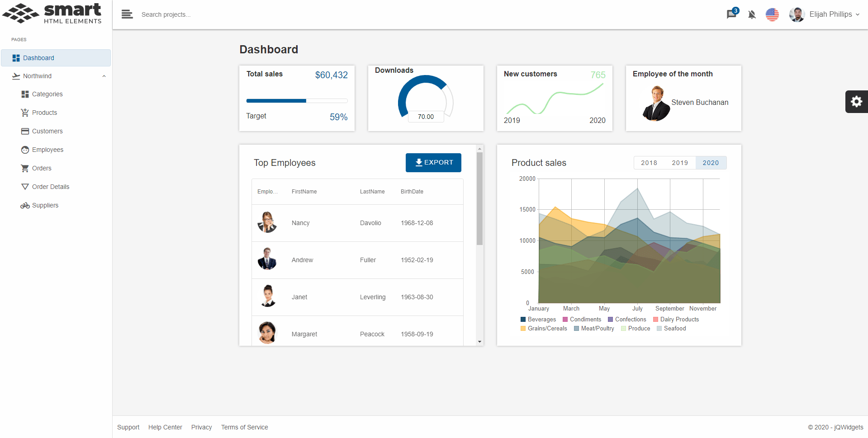
Task: Click the Customers card icon
Action: pos(25,131)
